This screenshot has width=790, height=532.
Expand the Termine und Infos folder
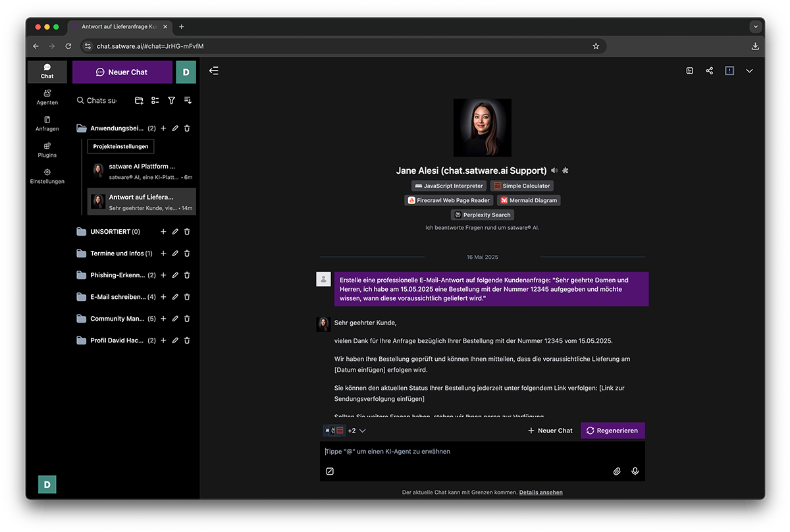(x=82, y=253)
